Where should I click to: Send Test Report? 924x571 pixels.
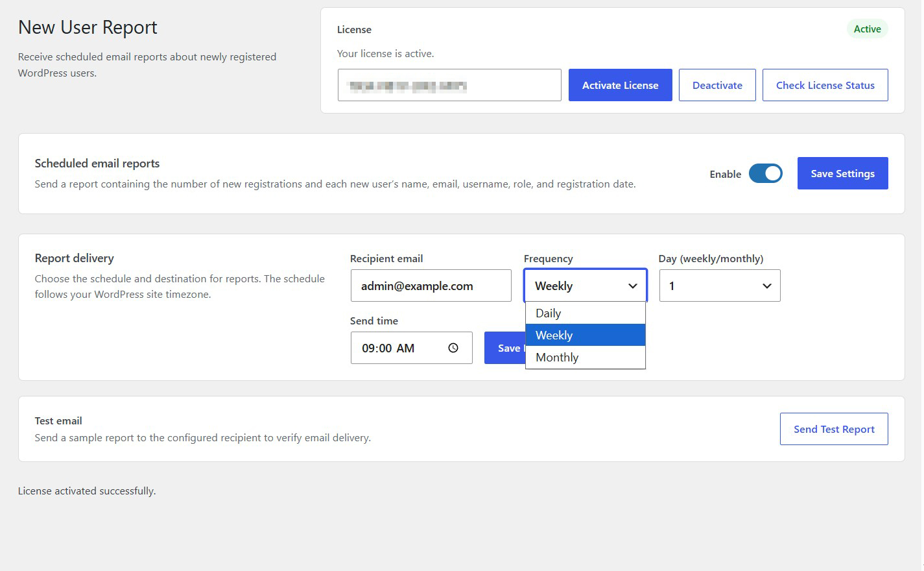tap(834, 429)
